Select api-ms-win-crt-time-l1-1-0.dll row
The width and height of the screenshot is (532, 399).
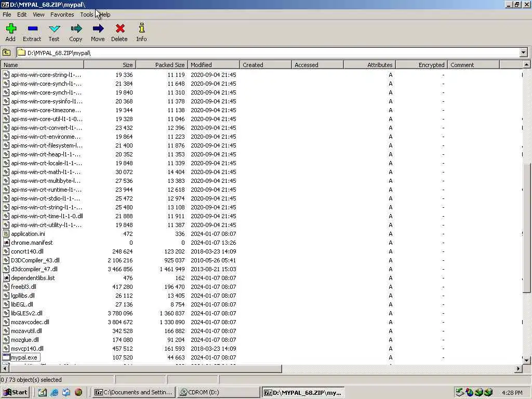[x=261, y=216]
